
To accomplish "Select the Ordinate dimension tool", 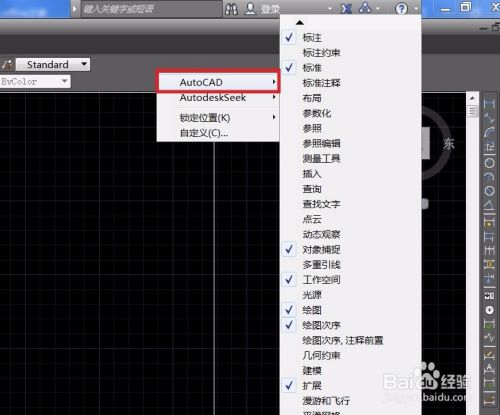I will point(489,146).
